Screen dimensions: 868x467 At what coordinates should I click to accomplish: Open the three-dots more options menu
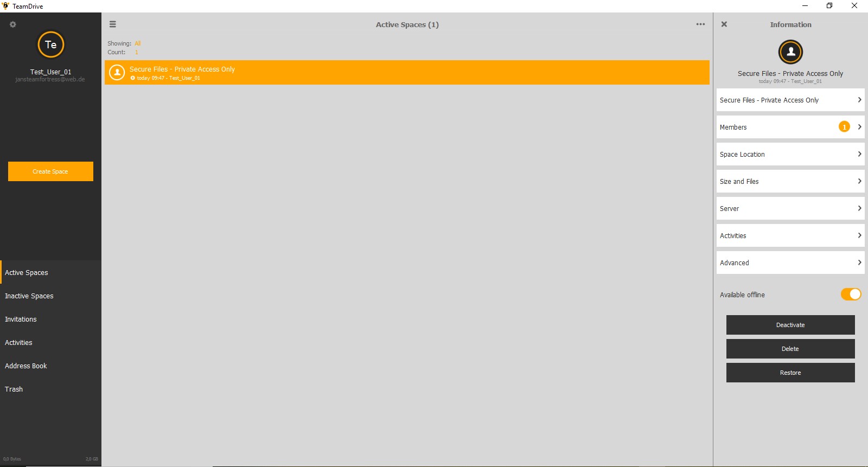(700, 24)
